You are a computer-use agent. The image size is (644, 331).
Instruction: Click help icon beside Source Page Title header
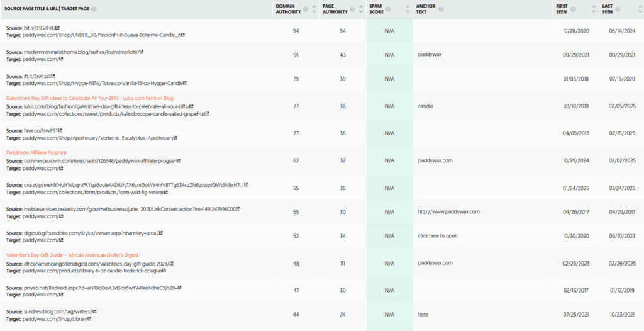pyautogui.click(x=94, y=9)
